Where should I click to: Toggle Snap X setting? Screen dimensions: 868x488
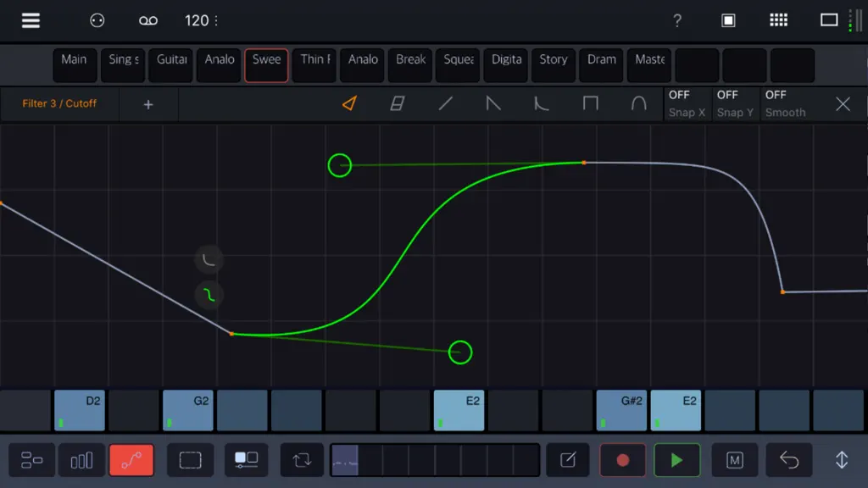point(687,103)
